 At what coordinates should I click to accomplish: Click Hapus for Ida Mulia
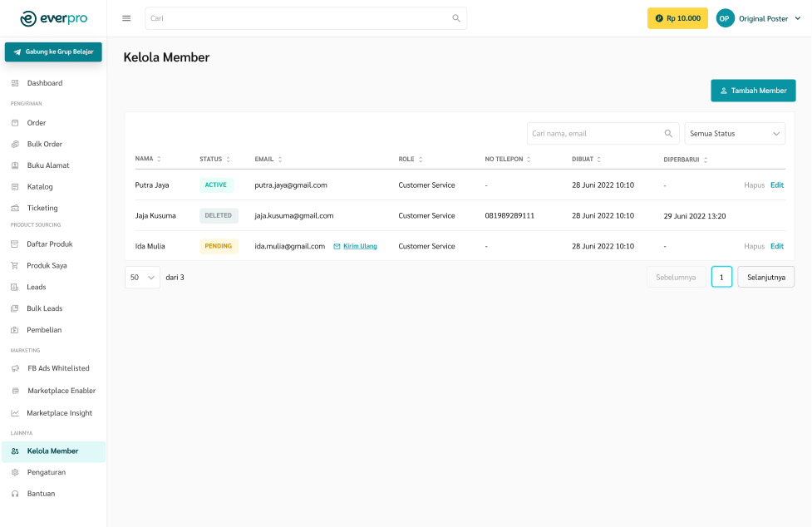[754, 246]
